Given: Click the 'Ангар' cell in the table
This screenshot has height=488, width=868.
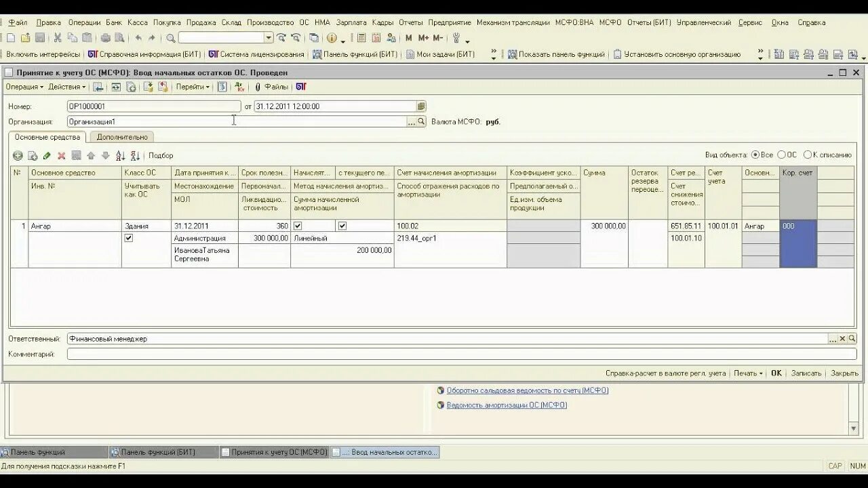Looking at the screenshot, I should [75, 226].
